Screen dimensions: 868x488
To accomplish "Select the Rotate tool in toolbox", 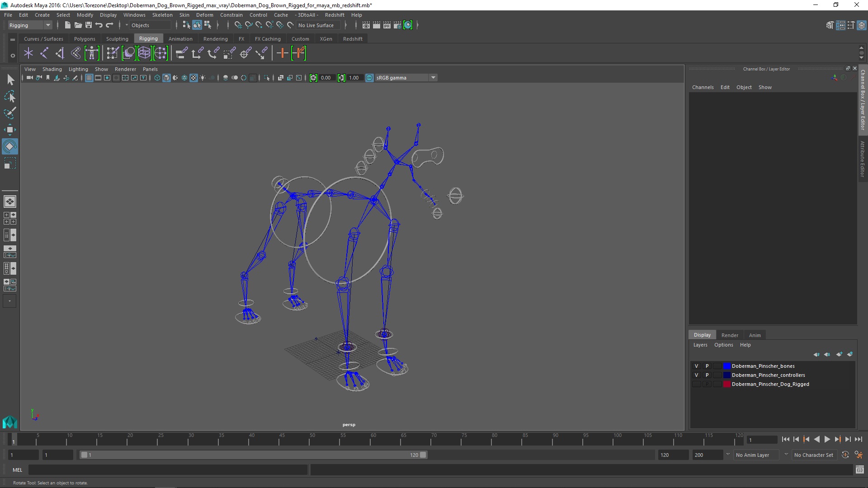I will click(9, 146).
